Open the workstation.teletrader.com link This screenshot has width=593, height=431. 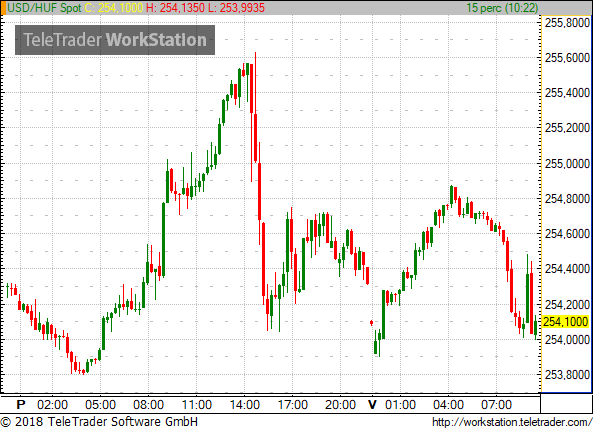[512, 422]
